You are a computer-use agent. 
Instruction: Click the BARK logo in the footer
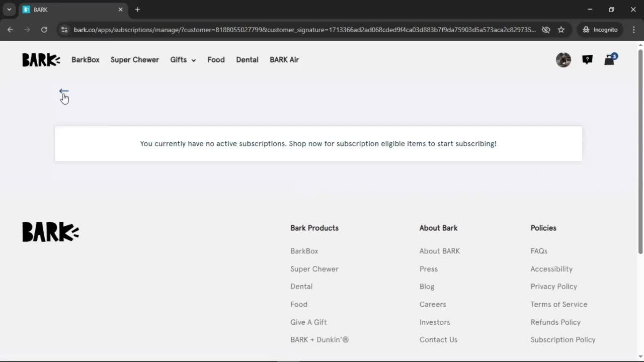50,232
